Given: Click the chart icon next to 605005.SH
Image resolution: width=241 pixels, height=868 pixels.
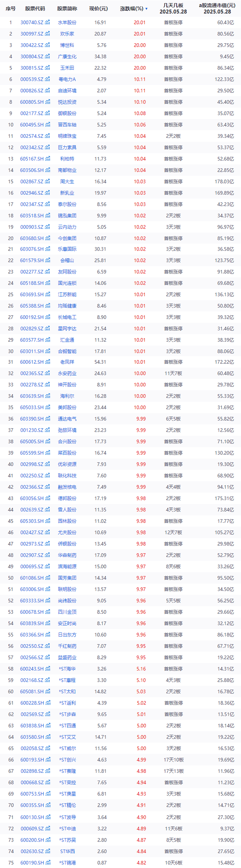Looking at the screenshot, I should 47,441.
